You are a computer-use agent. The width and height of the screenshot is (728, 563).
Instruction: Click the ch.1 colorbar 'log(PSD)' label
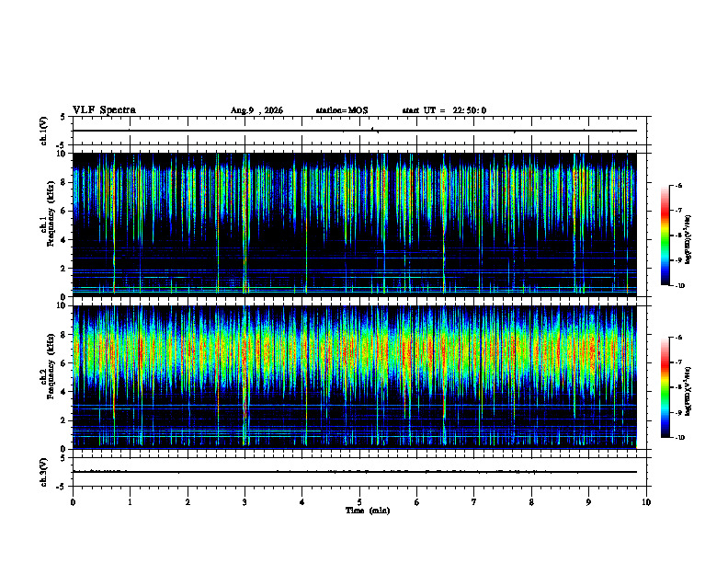(688, 240)
